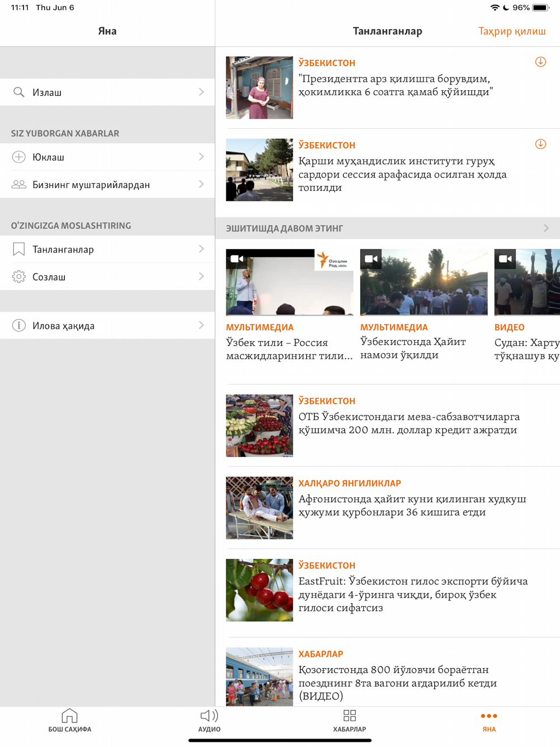This screenshot has height=747, width=560.
Task: Tap the home icon in bottom bar
Action: (x=69, y=716)
